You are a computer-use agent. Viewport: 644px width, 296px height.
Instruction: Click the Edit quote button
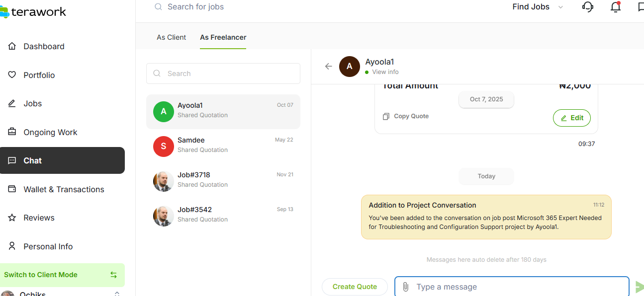(x=571, y=118)
